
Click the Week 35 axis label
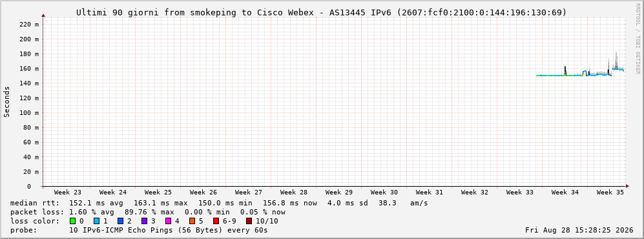coord(610,192)
